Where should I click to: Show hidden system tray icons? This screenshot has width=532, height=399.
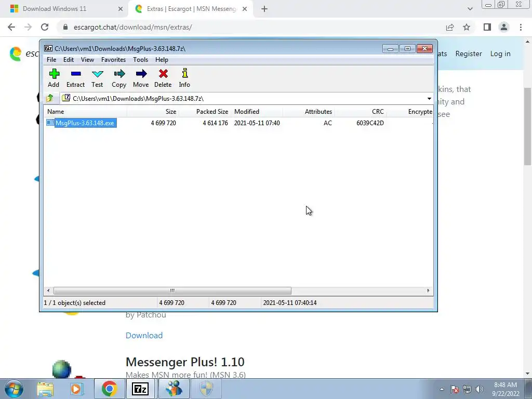[442, 390]
